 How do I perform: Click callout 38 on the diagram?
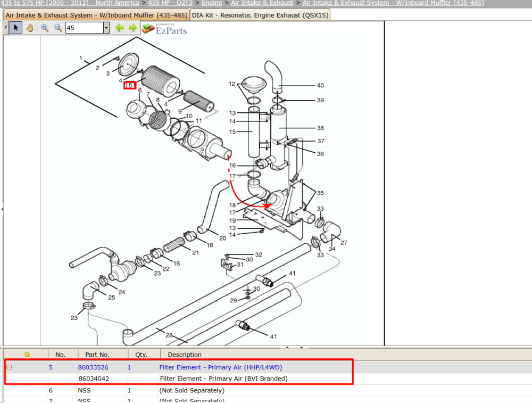coord(320,128)
